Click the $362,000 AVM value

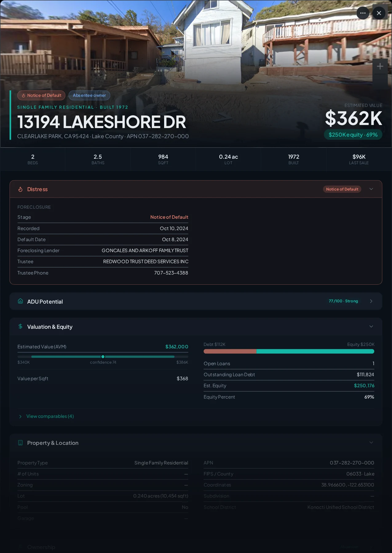coord(177,347)
